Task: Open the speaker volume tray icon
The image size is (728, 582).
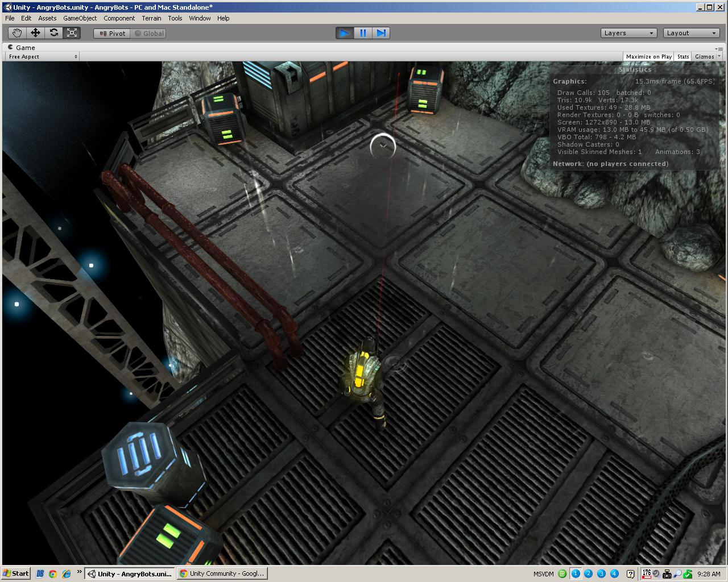Action: [656, 573]
